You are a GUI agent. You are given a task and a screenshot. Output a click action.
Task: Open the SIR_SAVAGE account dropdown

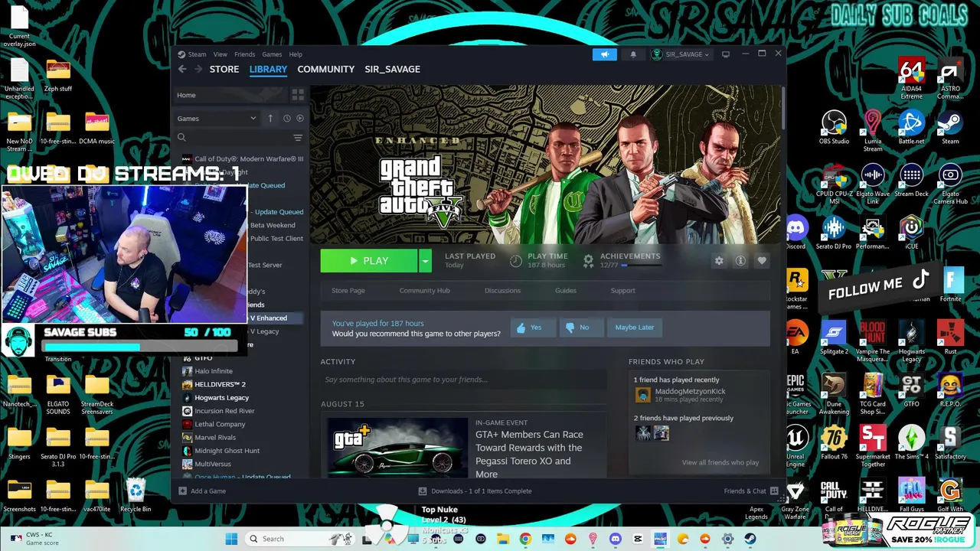pos(681,54)
